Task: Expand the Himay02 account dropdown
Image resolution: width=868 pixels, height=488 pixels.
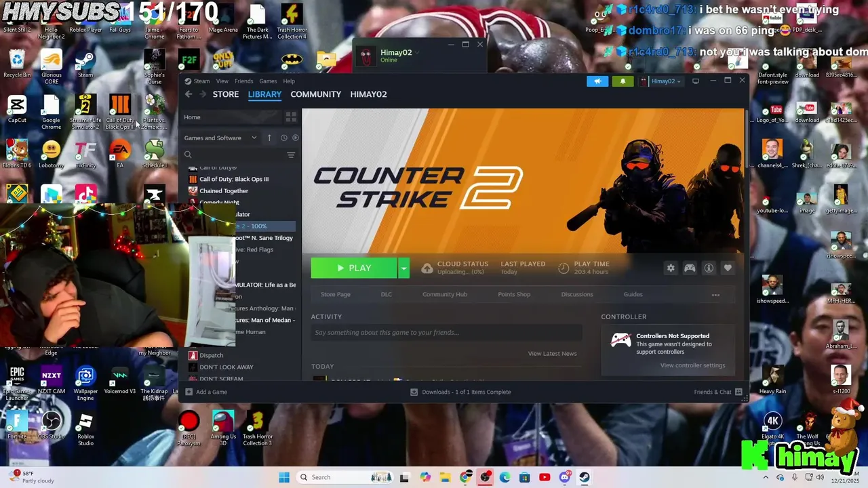Action: coord(660,81)
